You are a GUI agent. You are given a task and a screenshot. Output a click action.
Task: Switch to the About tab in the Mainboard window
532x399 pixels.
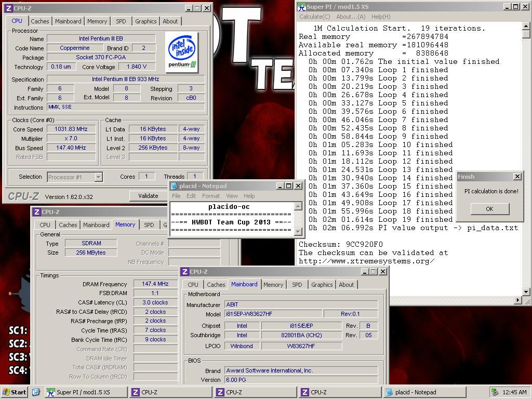point(347,285)
